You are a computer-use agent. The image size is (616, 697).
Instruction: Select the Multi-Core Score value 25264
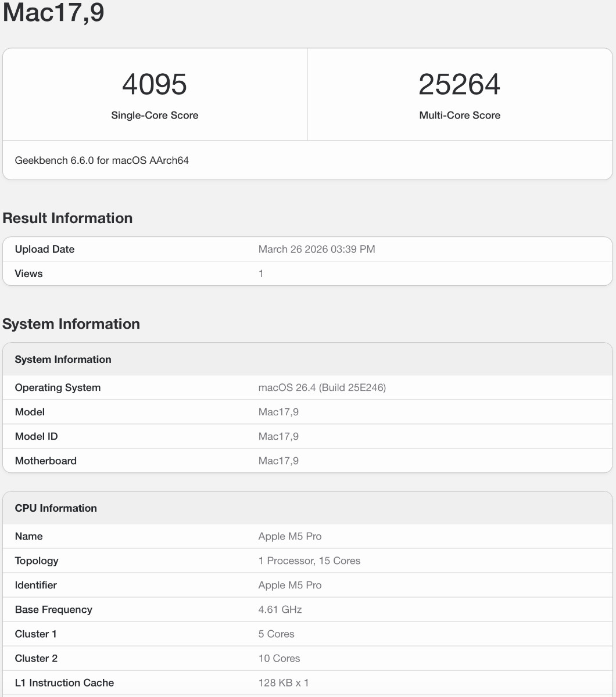pyautogui.click(x=460, y=85)
